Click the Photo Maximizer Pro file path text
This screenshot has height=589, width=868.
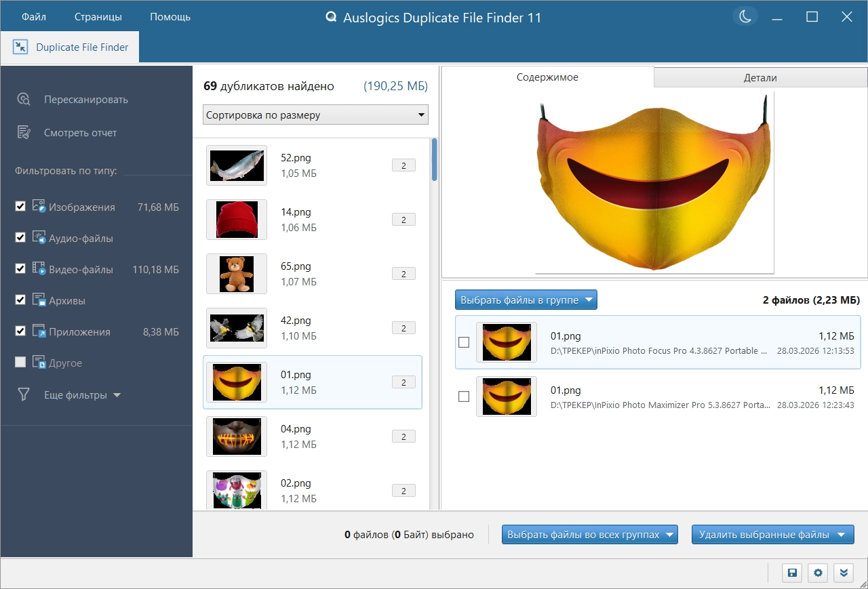pos(660,405)
